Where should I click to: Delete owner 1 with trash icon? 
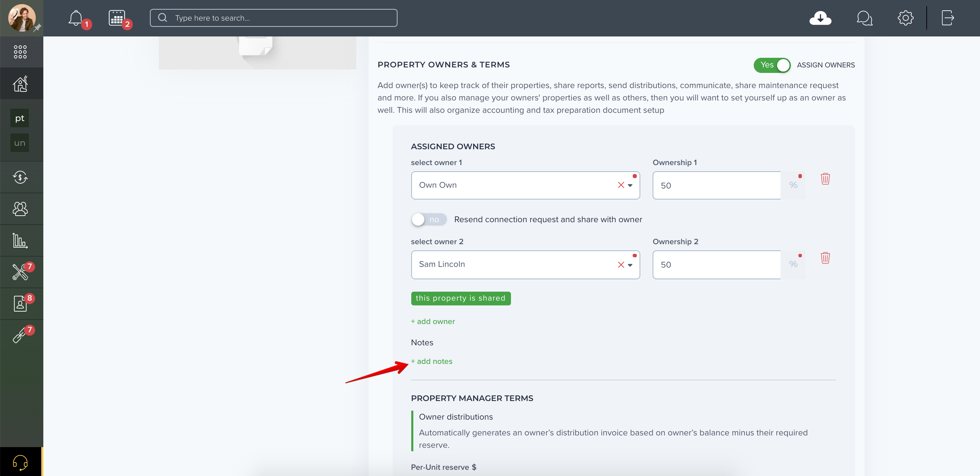coord(825,179)
